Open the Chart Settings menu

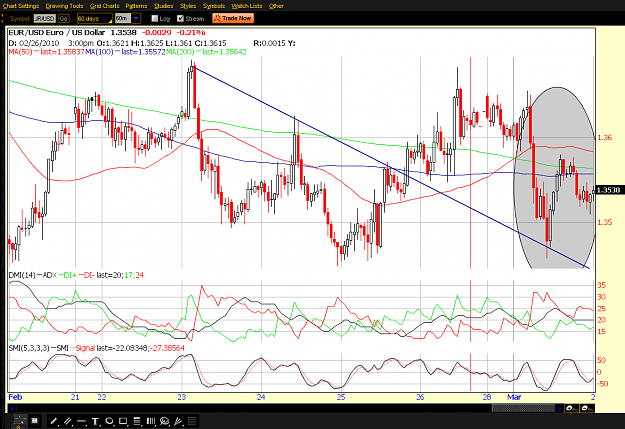coord(21,6)
